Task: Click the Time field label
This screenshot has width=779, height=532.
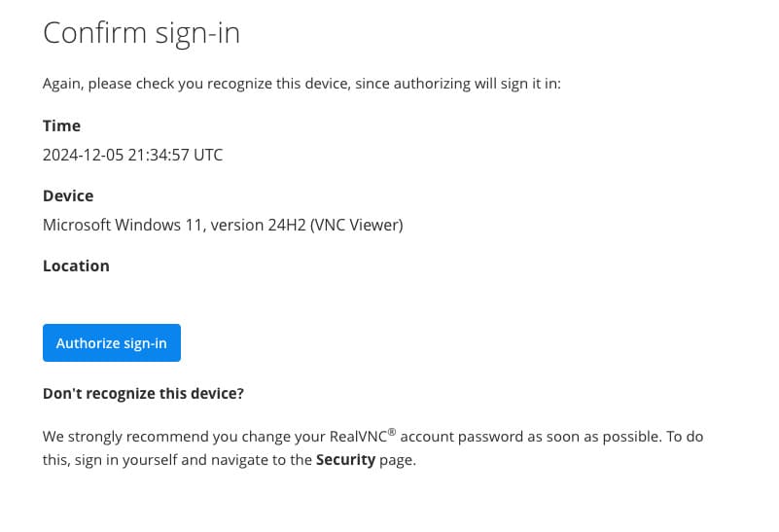Action: [x=61, y=125]
